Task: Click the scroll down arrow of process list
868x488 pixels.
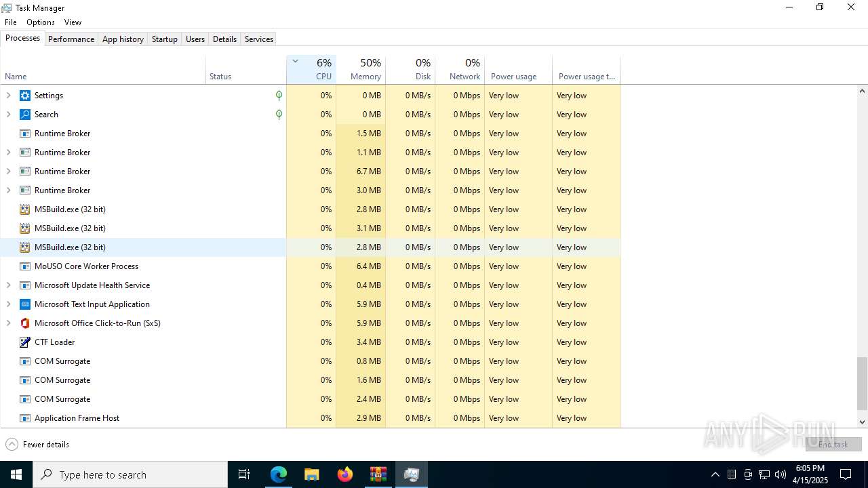Action: [x=863, y=422]
